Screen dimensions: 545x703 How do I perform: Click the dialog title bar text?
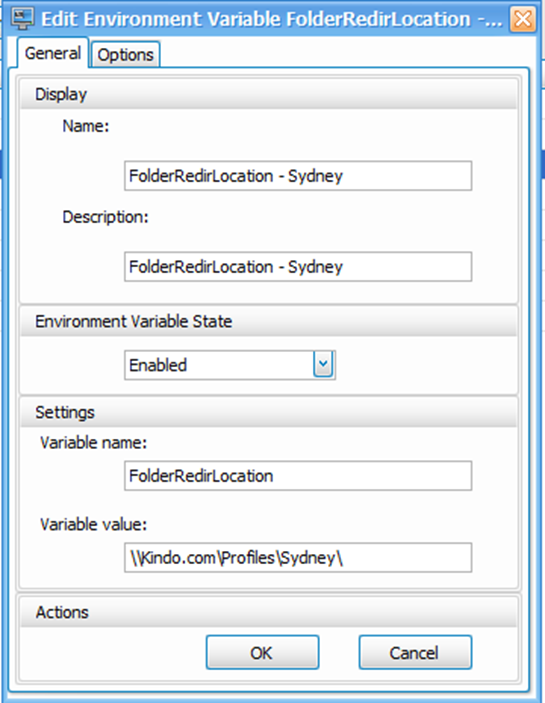pyautogui.click(x=272, y=19)
